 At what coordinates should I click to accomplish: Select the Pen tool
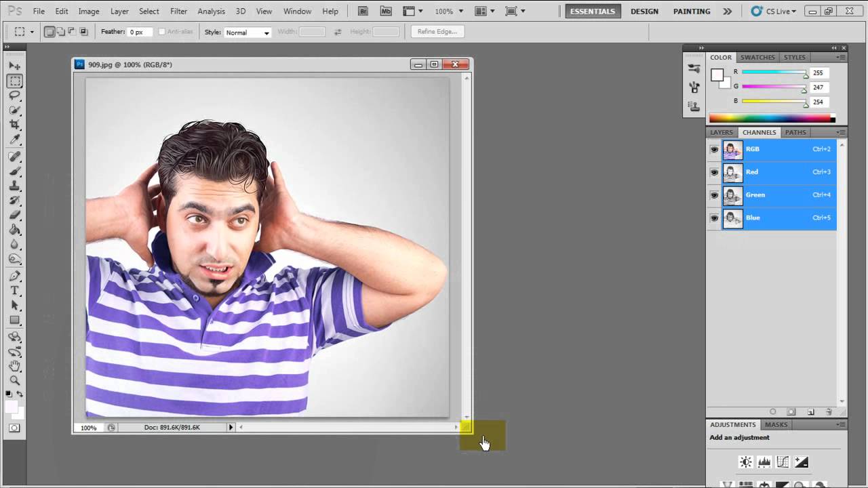14,276
